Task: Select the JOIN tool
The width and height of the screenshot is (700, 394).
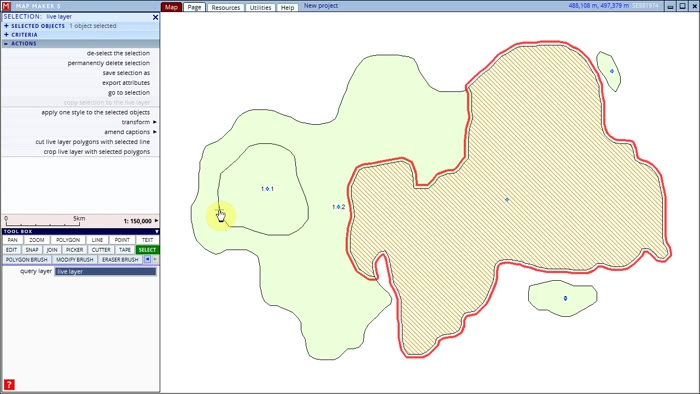Action: 52,250
